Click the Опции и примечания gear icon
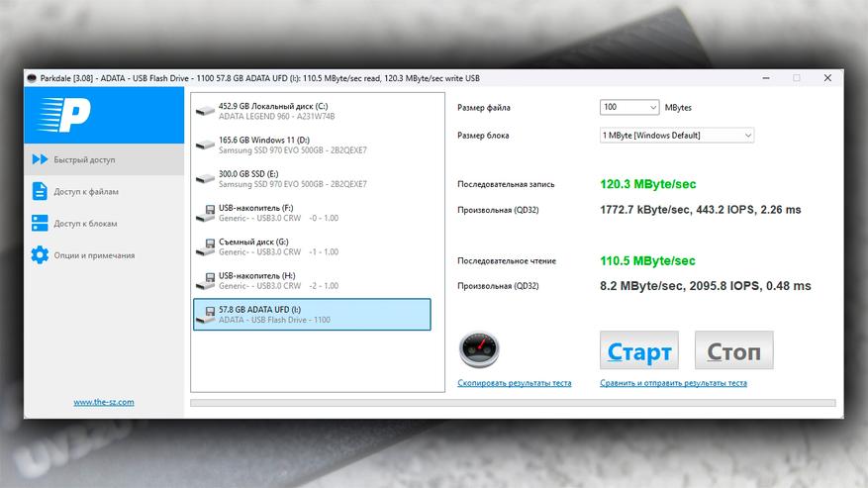Image resolution: width=868 pixels, height=488 pixels. pyautogui.click(x=40, y=255)
